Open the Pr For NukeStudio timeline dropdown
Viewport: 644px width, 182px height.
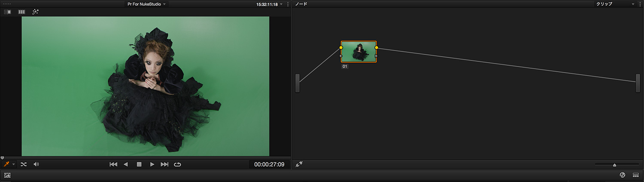pyautogui.click(x=146, y=4)
